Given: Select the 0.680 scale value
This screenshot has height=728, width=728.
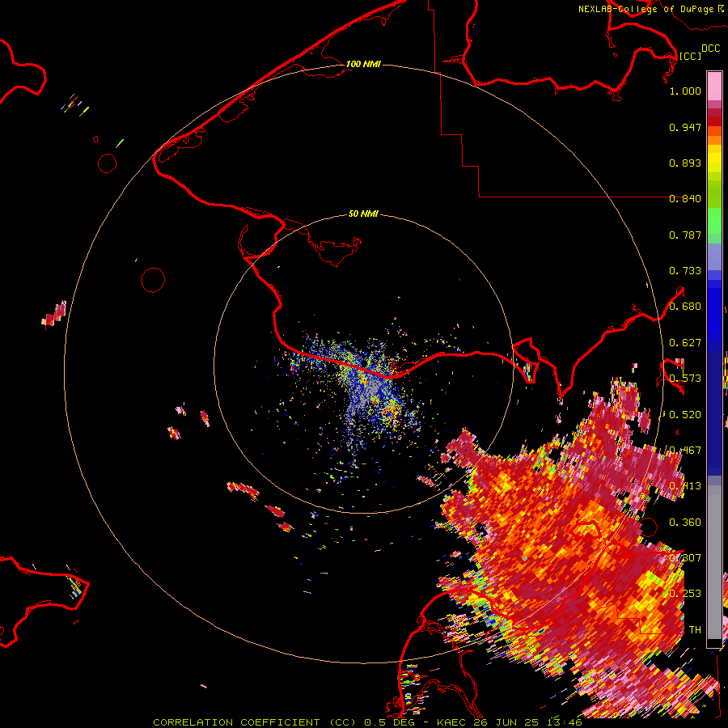Looking at the screenshot, I should coord(685,307).
